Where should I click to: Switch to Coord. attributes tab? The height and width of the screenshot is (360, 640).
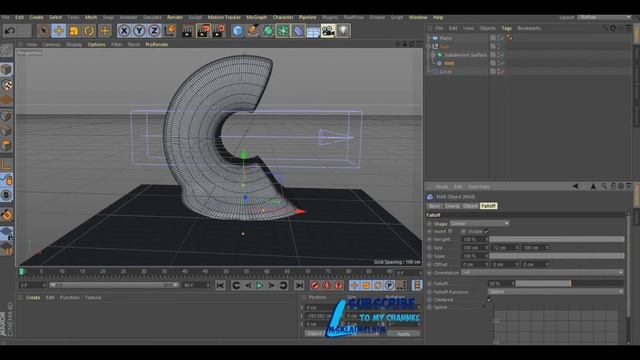(452, 206)
